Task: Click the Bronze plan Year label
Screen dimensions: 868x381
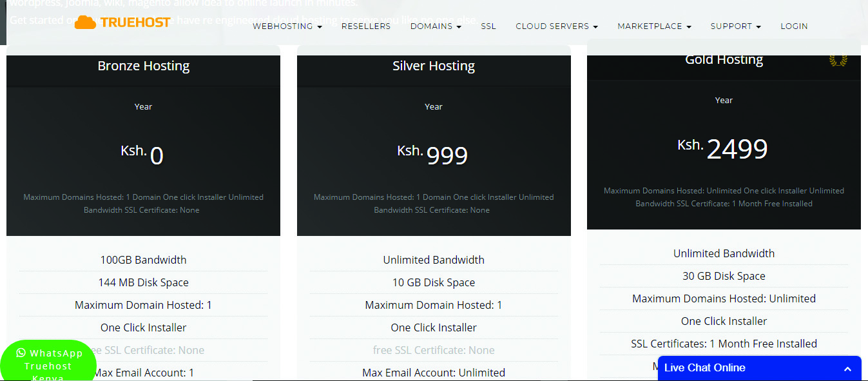Action: pos(144,106)
